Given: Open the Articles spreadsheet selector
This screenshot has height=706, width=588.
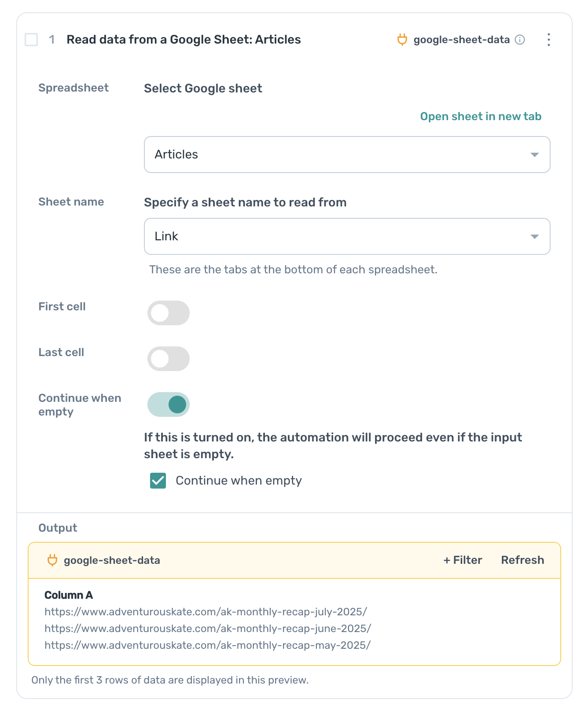Looking at the screenshot, I should [x=347, y=154].
